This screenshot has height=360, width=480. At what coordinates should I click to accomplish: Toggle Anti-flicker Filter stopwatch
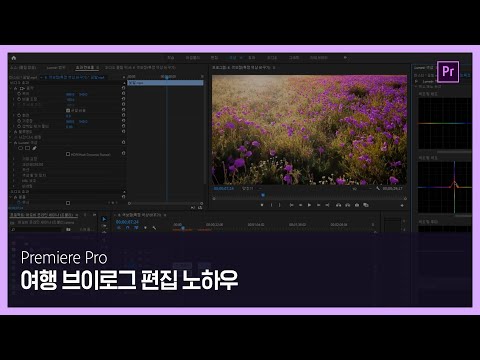point(19,126)
